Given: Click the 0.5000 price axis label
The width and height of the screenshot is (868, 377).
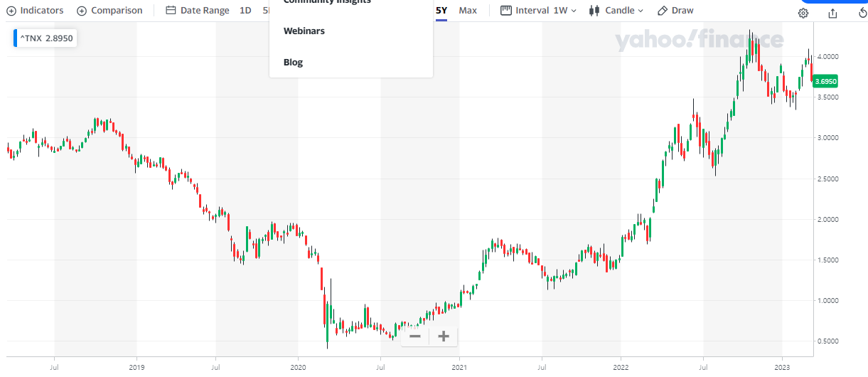Looking at the screenshot, I should coord(827,341).
